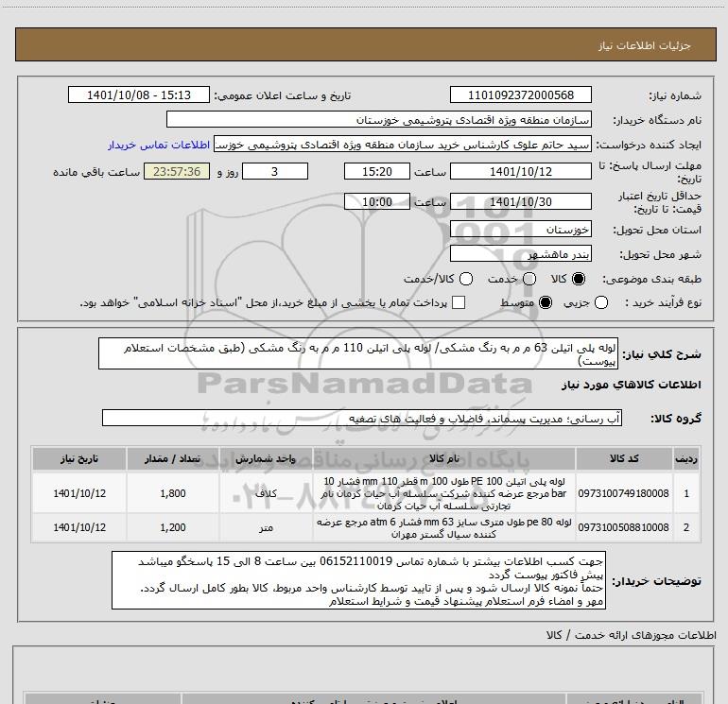Click the delivery province field خوزستان
This screenshot has width=728, height=704.
point(520,230)
